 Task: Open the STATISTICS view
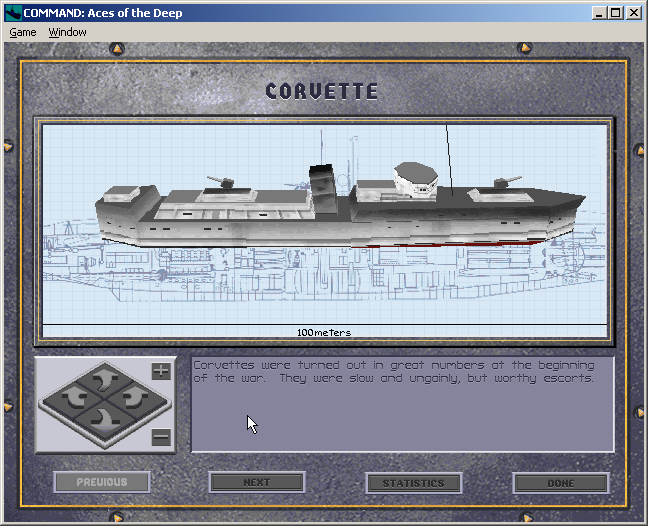[413, 483]
